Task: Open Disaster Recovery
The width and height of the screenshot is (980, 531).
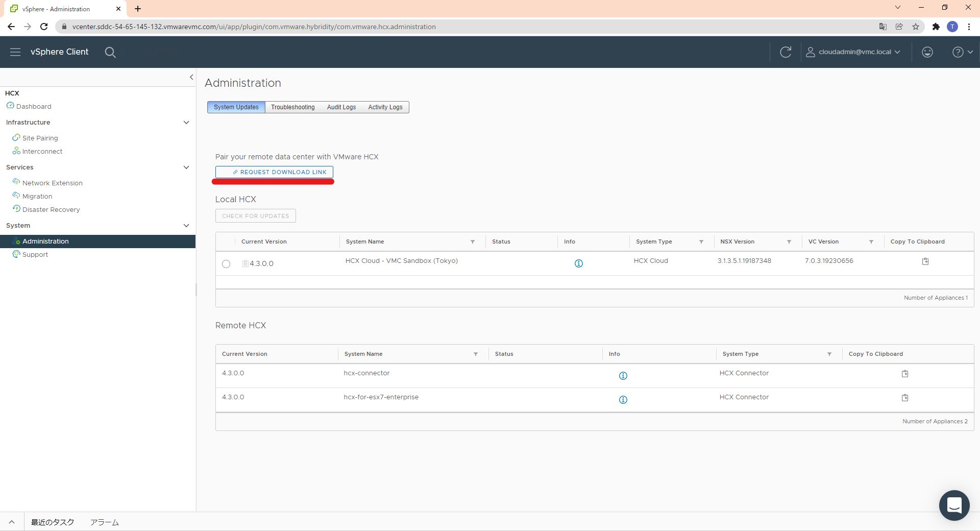Action: point(51,209)
